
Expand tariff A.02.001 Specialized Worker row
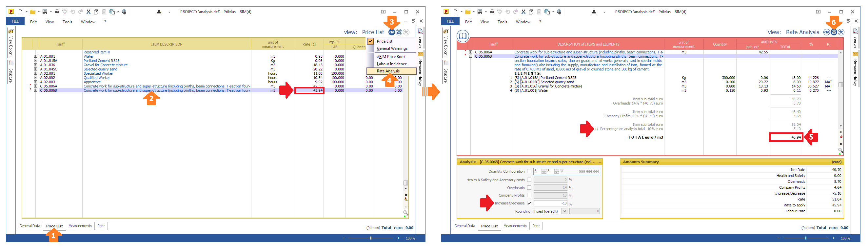point(35,73)
